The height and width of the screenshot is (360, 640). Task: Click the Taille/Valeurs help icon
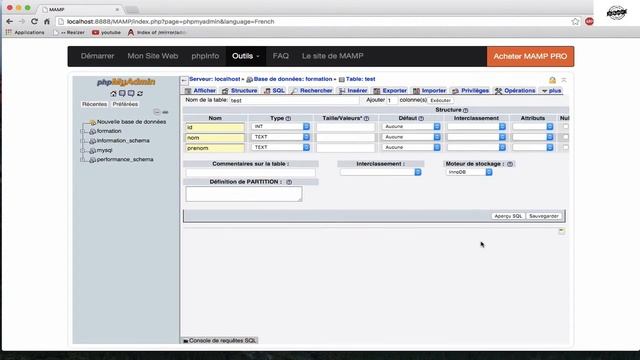point(366,118)
